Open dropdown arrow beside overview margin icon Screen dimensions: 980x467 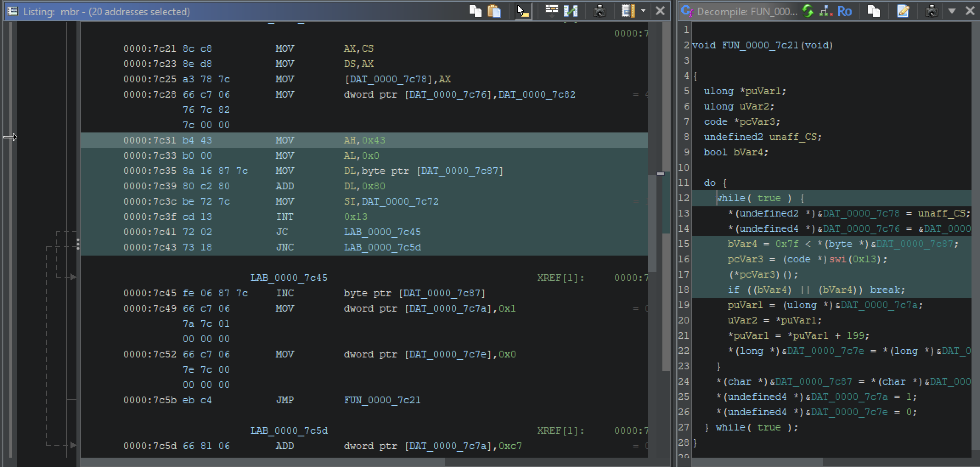coord(643,11)
